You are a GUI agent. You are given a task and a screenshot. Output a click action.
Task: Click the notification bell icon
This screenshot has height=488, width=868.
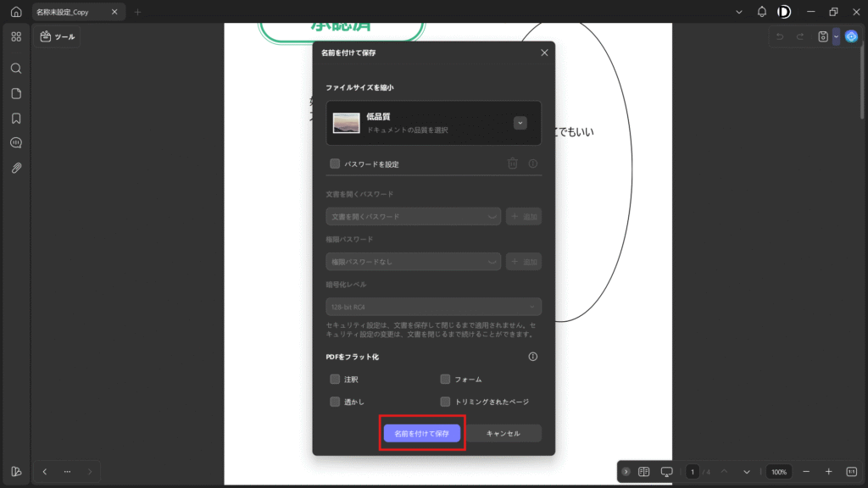(761, 12)
